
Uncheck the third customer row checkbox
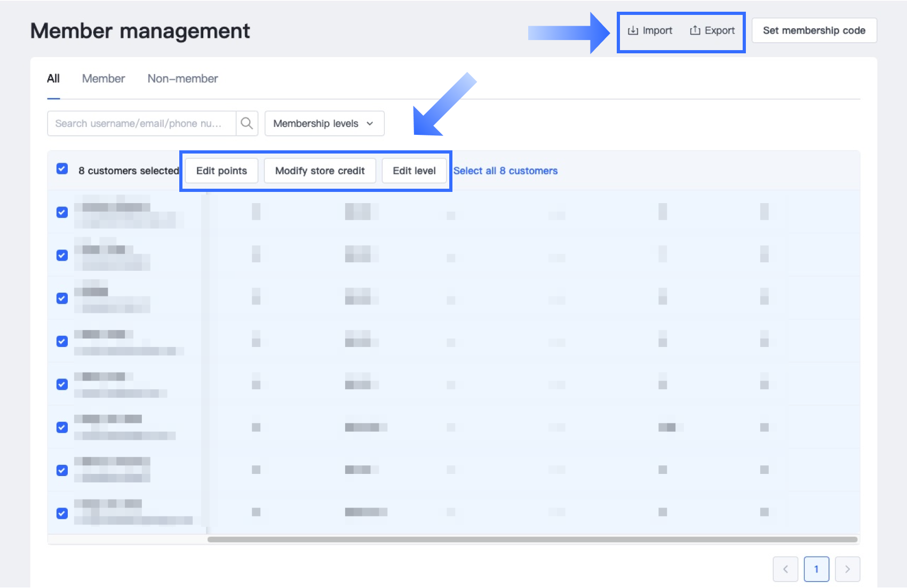[x=62, y=299]
